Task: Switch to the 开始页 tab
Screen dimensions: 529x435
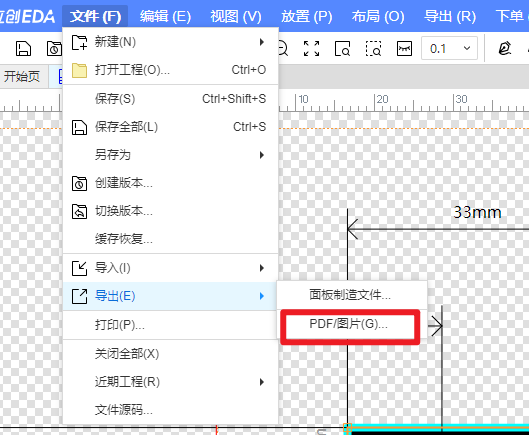Action: coord(22,76)
